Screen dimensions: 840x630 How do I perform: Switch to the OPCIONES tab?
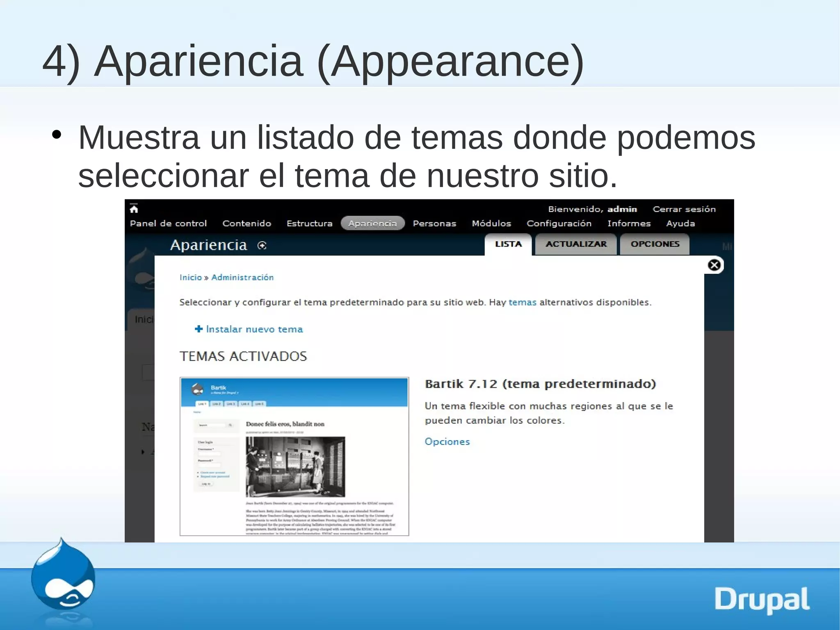(655, 244)
